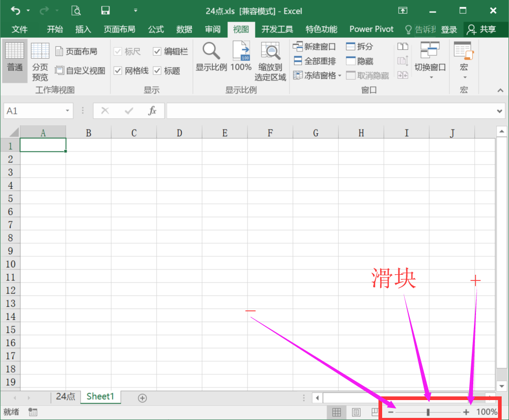Switch to Page Layout view in status bar
The height and width of the screenshot is (420, 509).
point(356,412)
